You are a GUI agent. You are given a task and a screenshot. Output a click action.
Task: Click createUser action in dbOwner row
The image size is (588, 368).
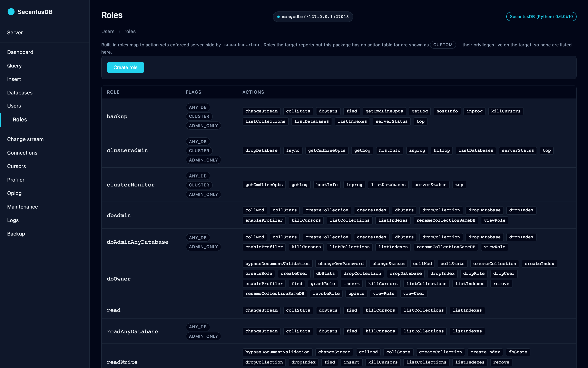[294, 274]
